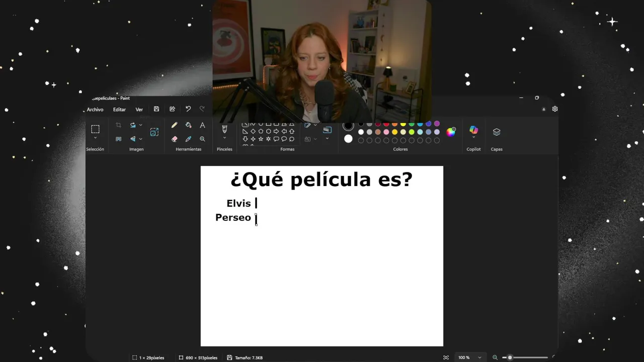Expand the resize options chevron
644x362 pixels.
coord(140,125)
